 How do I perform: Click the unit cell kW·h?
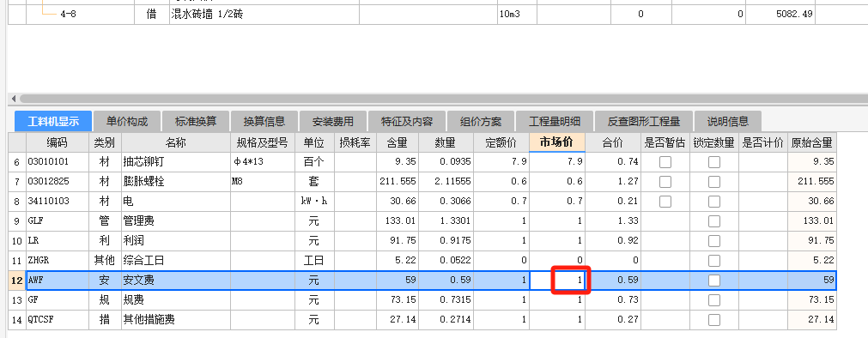tap(314, 202)
